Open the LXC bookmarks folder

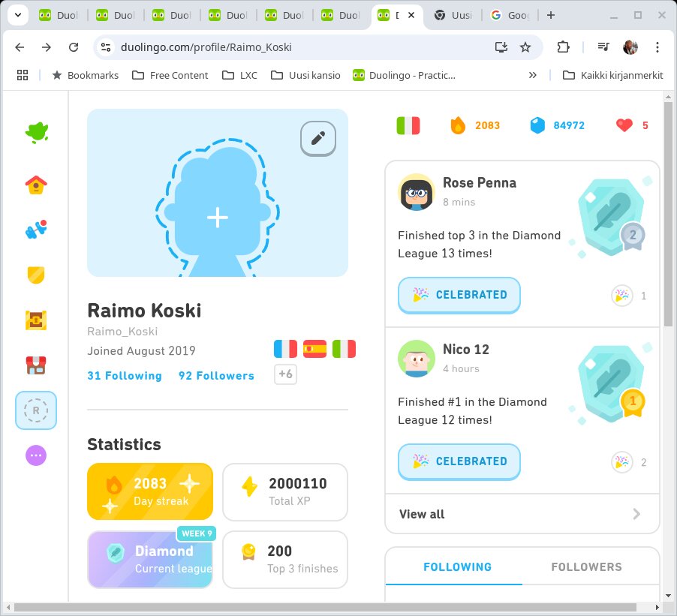(239, 75)
